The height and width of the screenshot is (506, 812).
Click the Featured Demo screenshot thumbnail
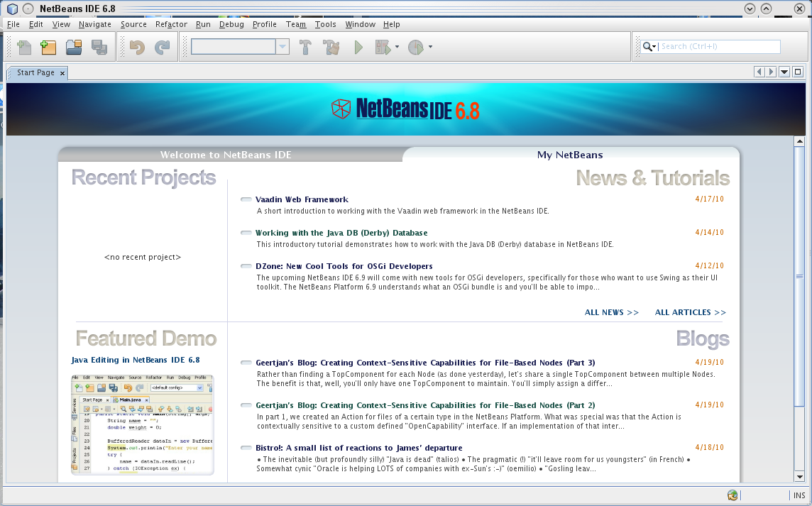tap(143, 424)
